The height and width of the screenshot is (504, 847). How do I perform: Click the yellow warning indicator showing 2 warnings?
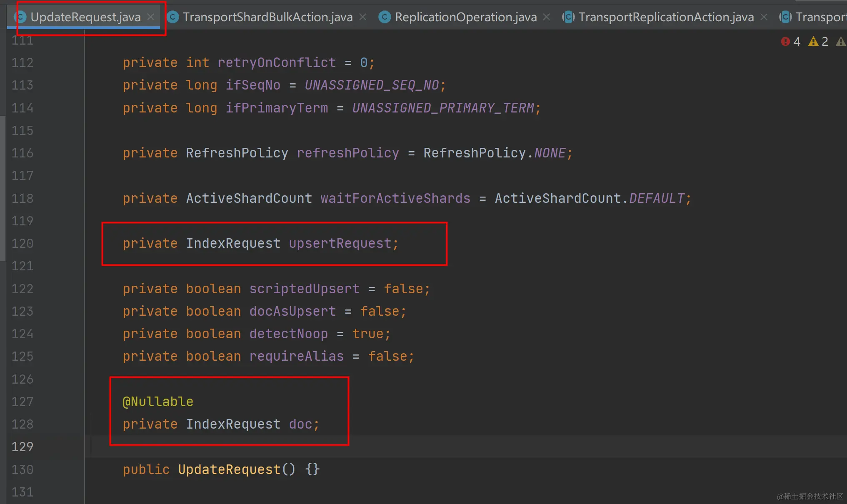click(x=817, y=41)
